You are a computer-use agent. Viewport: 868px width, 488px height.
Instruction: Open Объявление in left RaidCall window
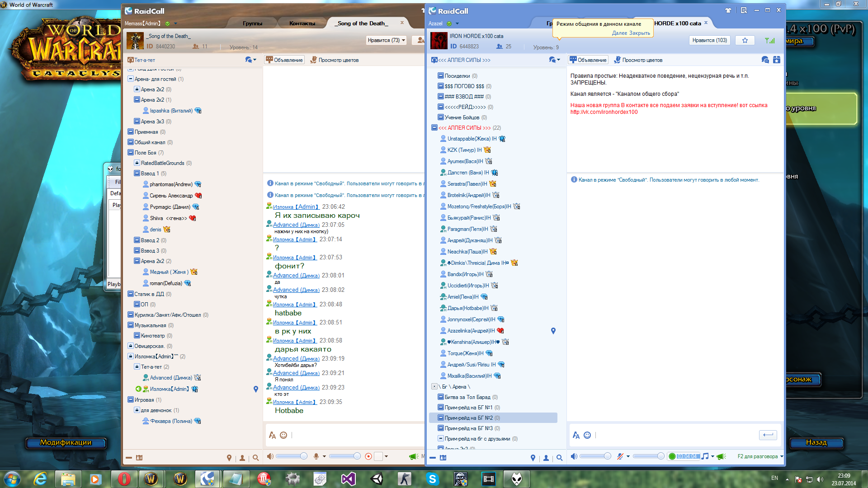click(x=284, y=60)
